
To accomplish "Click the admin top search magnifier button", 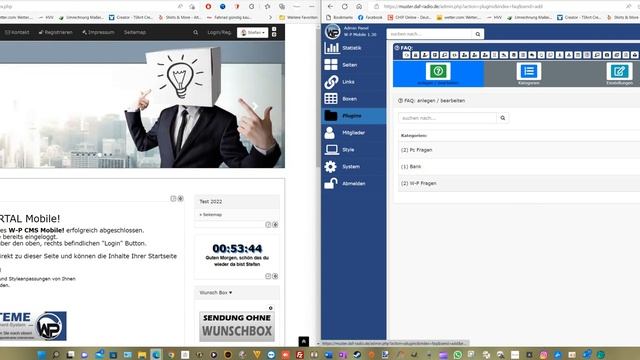I will [x=478, y=34].
